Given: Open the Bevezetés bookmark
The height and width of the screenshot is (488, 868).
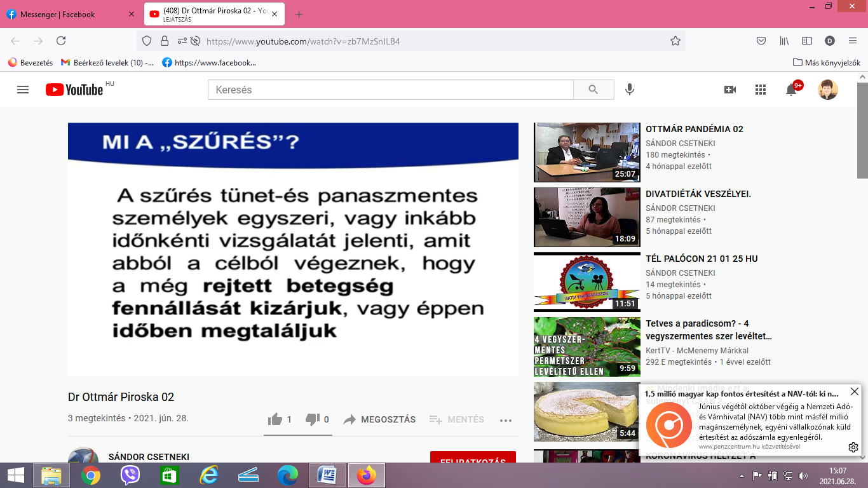Looking at the screenshot, I should coord(31,62).
